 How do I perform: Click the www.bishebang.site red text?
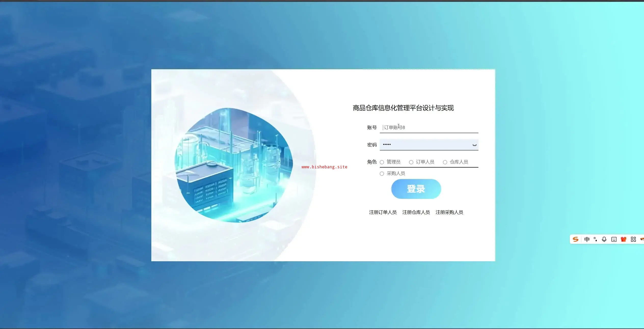tap(324, 167)
